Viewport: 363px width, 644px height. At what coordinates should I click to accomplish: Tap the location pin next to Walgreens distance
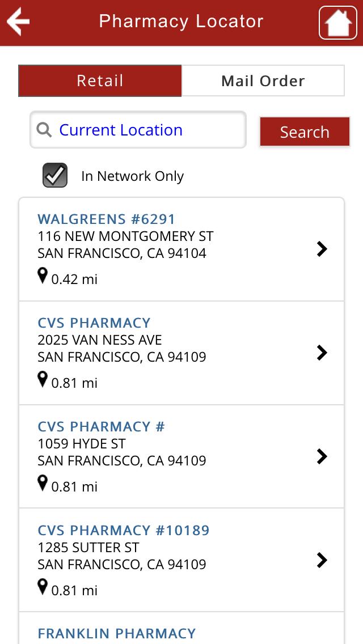(x=43, y=277)
